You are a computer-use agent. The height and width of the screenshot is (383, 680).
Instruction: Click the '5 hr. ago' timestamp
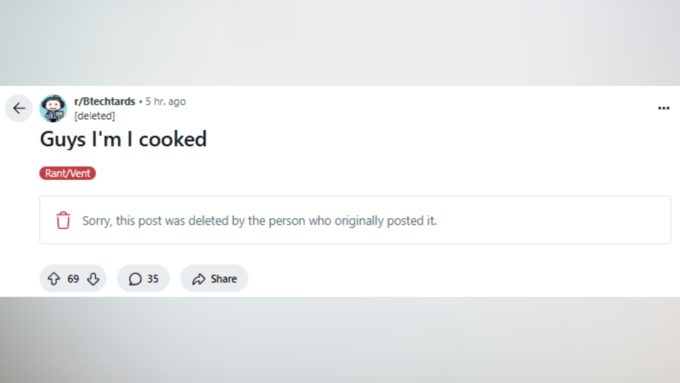166,101
